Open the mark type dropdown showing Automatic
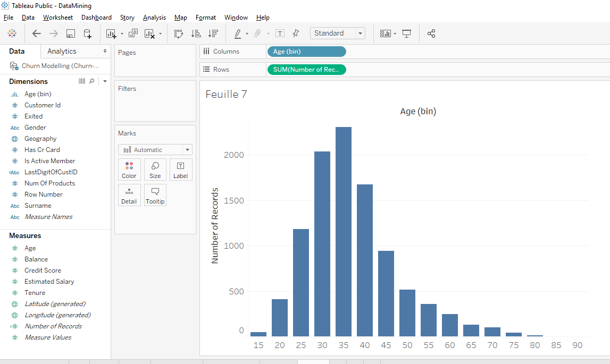 155,149
